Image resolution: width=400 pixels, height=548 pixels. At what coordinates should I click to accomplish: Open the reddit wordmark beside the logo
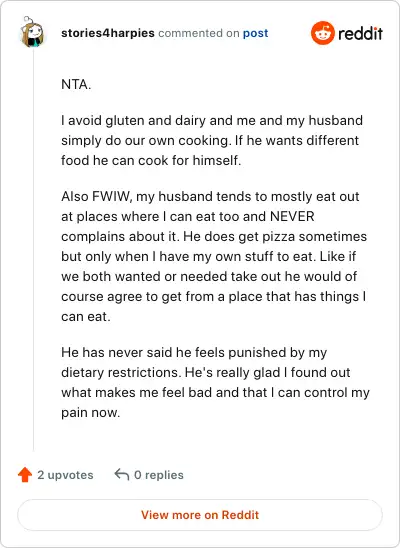360,34
